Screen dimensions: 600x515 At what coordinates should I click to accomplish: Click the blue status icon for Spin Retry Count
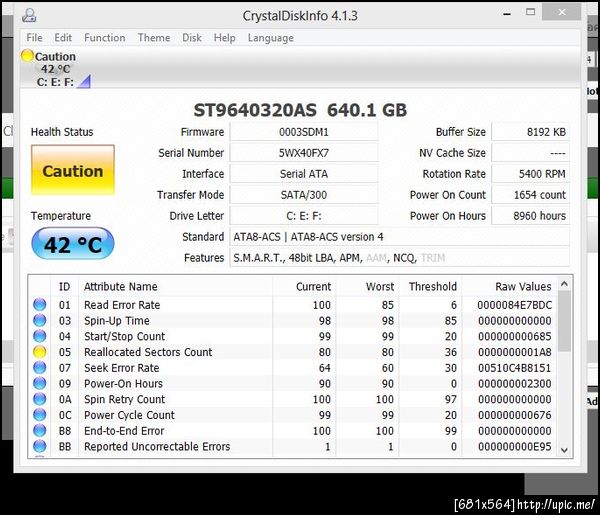(40, 399)
